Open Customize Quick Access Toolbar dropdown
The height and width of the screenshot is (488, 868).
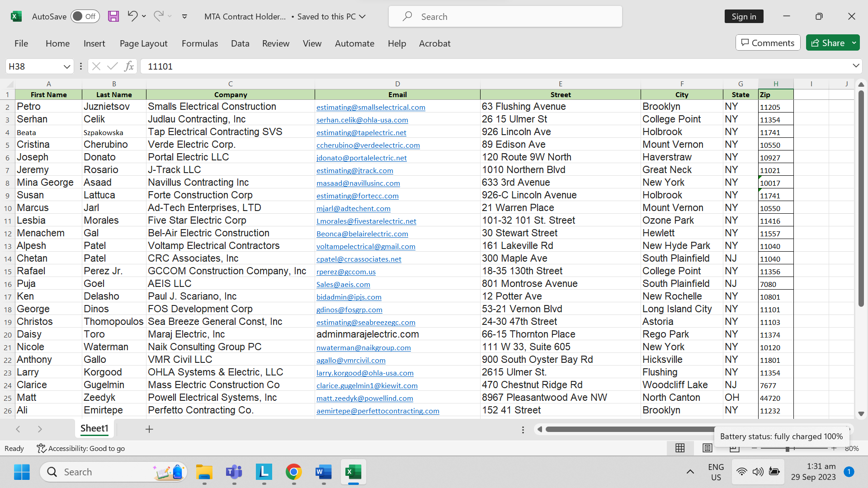click(x=184, y=16)
